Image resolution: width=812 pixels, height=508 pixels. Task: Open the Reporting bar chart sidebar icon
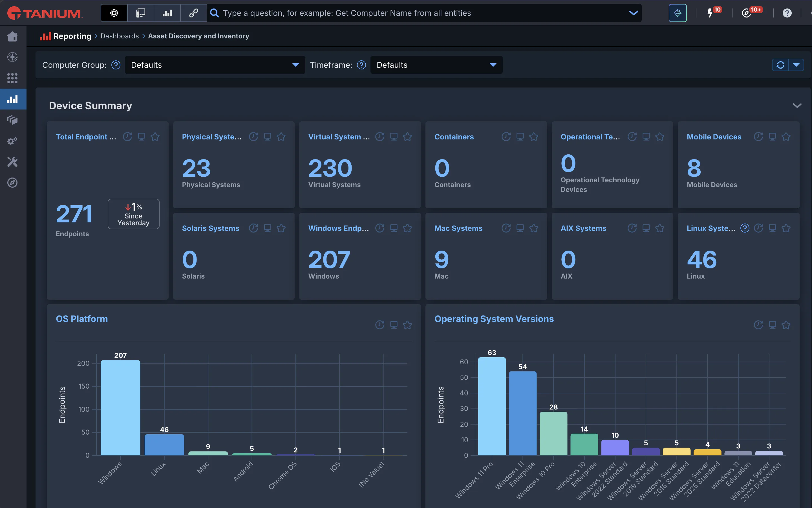[12, 99]
